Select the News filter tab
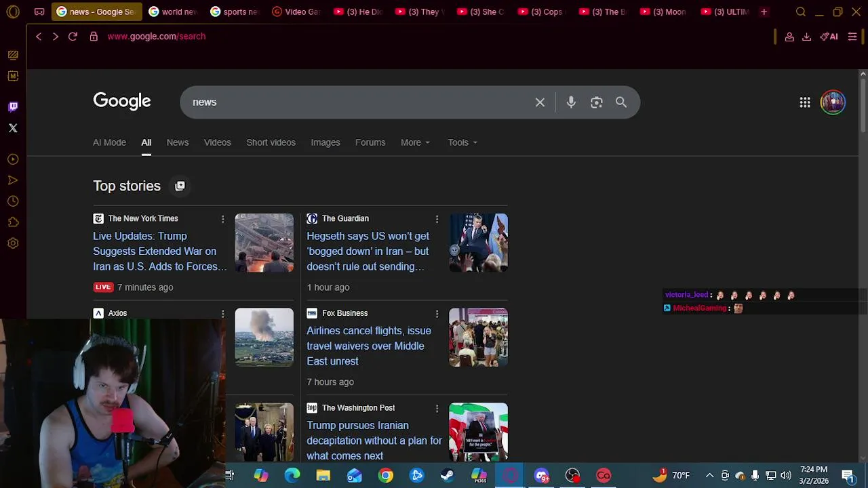The height and width of the screenshot is (488, 868). click(x=178, y=142)
